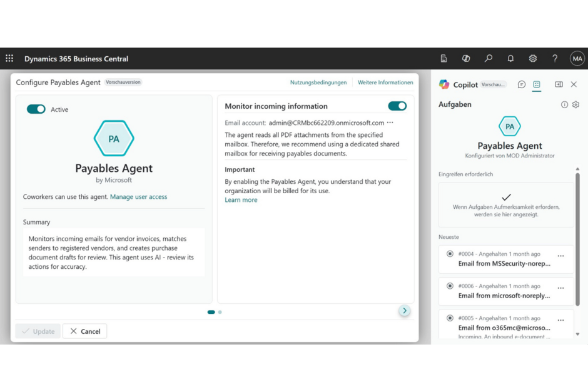Click the Aufgaben info icon
The image size is (588, 392).
pyautogui.click(x=564, y=105)
